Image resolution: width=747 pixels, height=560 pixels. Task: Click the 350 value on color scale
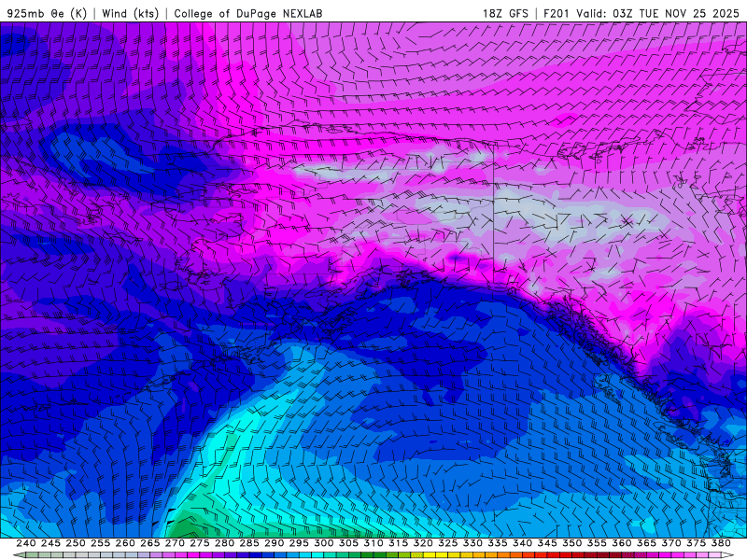[x=572, y=543]
